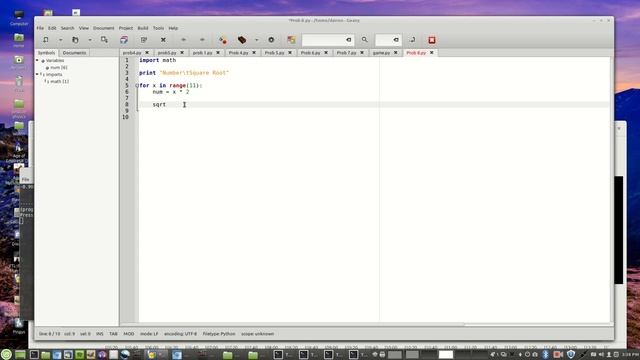Screen dimensions: 640x360
Task: Switch to the Prob 6.py editor tab
Action: click(310, 53)
